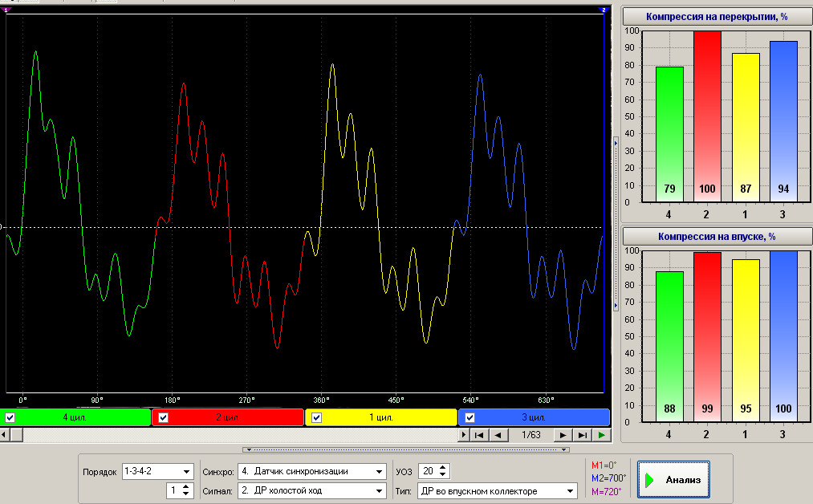
Task: Jump to the last frame
Action: click(x=583, y=435)
